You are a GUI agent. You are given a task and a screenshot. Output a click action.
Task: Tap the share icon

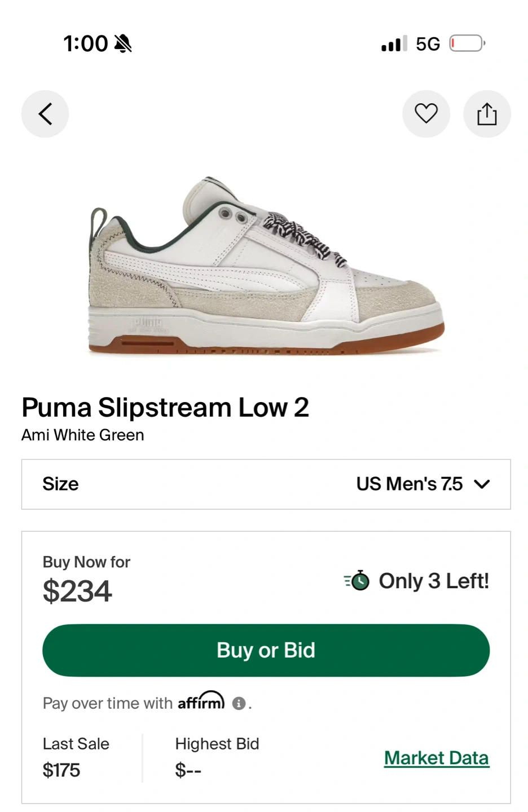click(487, 114)
